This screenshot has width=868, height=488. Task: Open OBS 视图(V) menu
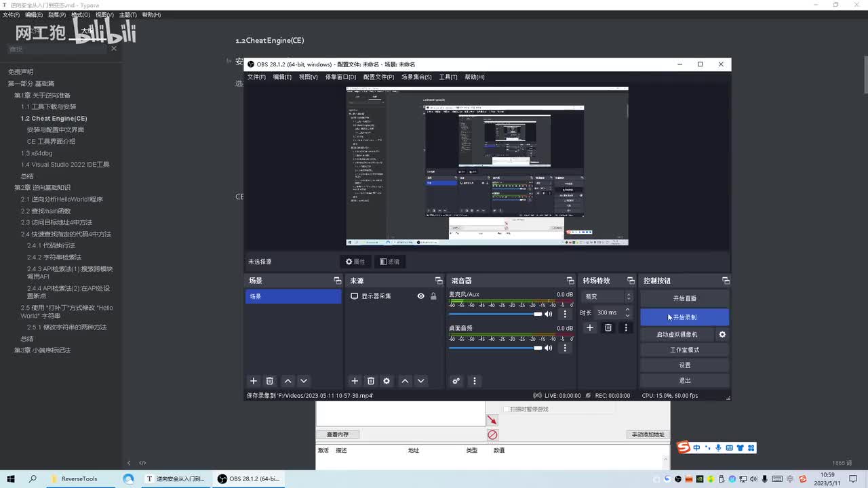pos(308,77)
